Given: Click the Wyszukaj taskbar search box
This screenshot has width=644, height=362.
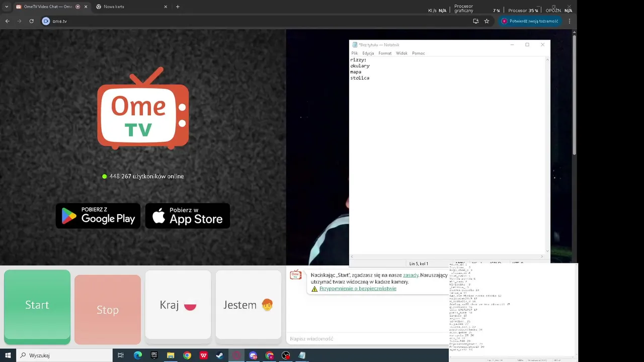Looking at the screenshot, I should click(x=64, y=355).
